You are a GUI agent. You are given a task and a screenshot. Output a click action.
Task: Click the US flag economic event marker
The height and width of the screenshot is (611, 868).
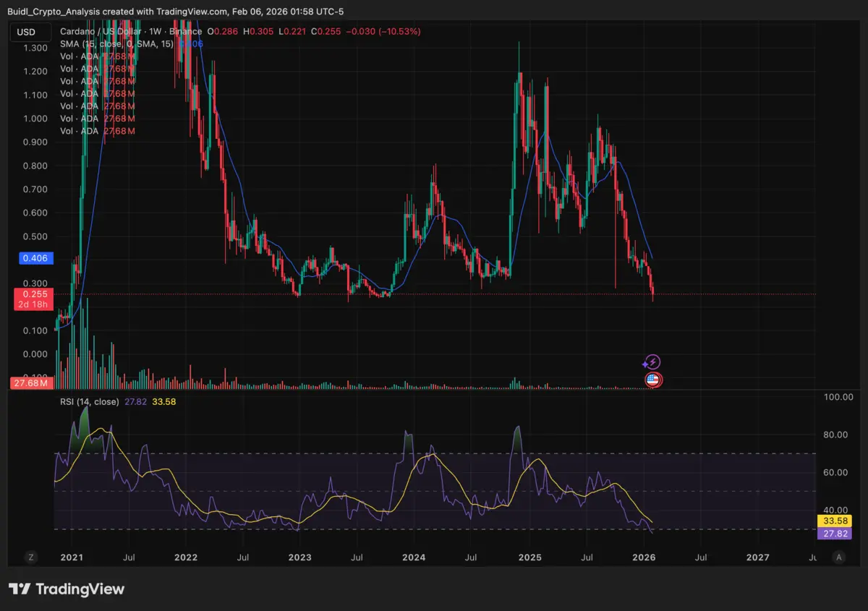[653, 380]
